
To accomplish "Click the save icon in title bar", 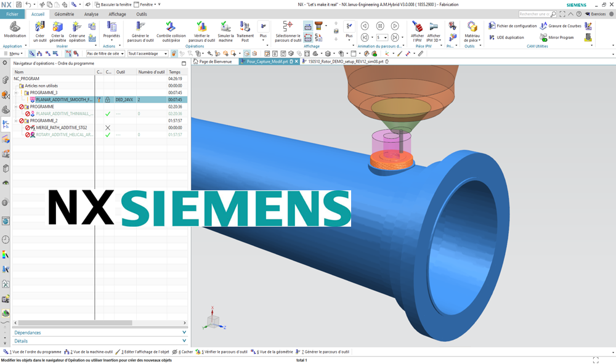I will [x=18, y=4].
